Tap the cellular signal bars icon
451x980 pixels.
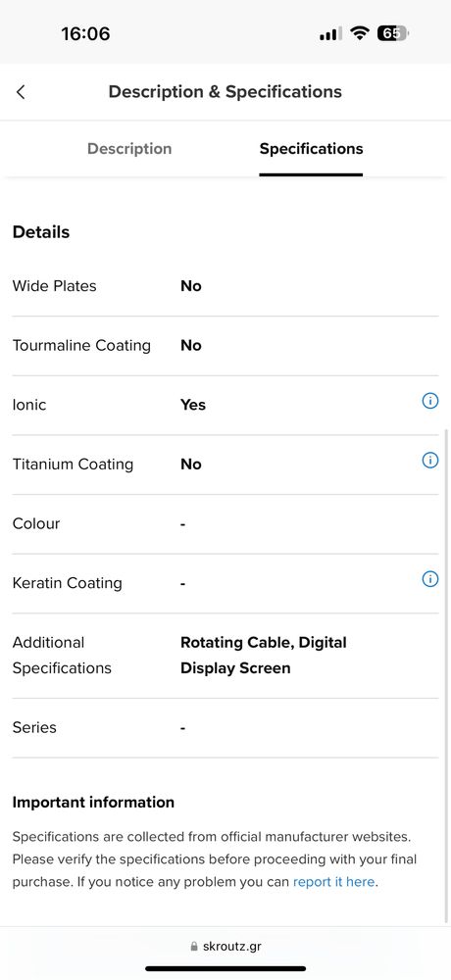click(330, 33)
